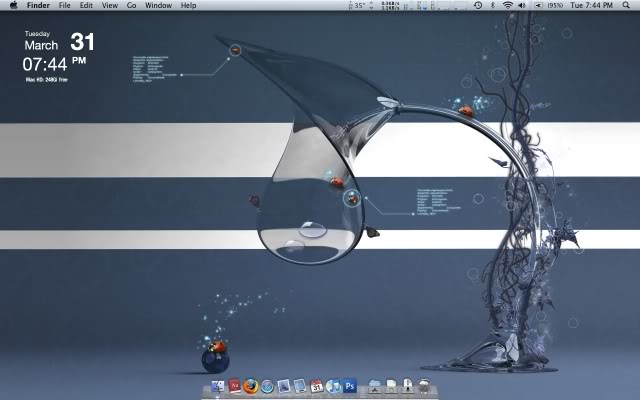The width and height of the screenshot is (640, 400).
Task: Open the Apple menu
Action: (x=13, y=5)
